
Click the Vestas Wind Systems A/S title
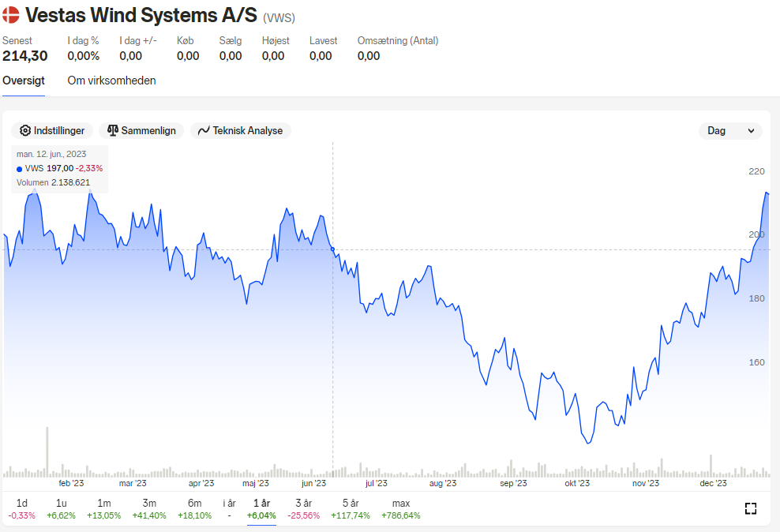141,16
